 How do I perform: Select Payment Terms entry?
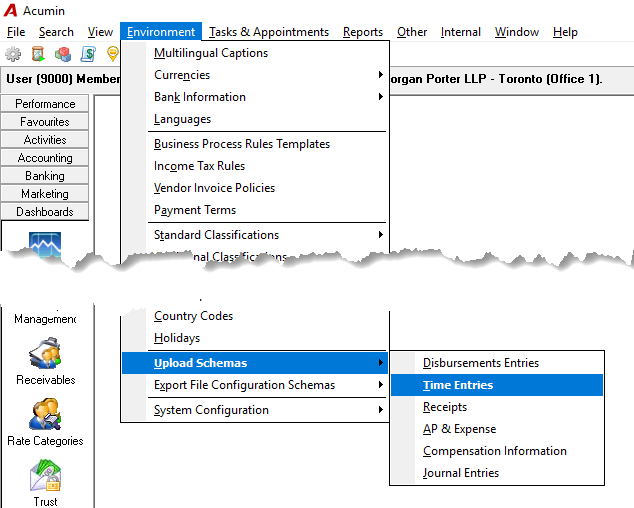(x=255, y=210)
